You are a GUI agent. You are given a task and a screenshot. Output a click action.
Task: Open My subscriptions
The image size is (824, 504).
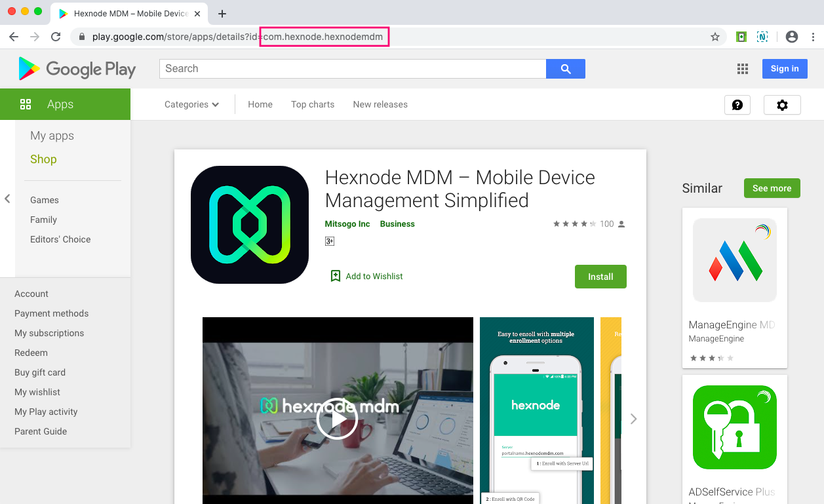(49, 333)
